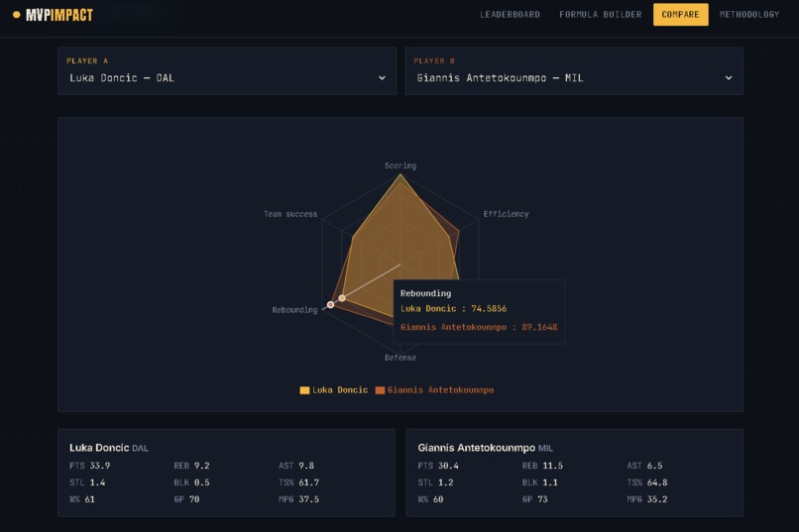This screenshot has height=532, width=799.
Task: Click tooltip value Giannis Antetokounmpo 89.1648
Action: 479,327
